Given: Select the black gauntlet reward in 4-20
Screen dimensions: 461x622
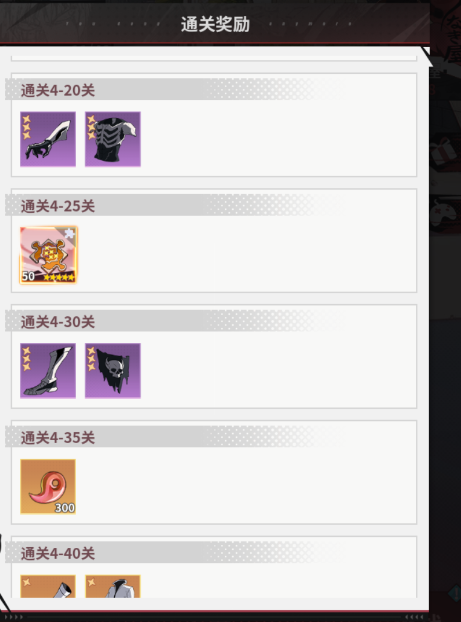Looking at the screenshot, I should pos(48,139).
